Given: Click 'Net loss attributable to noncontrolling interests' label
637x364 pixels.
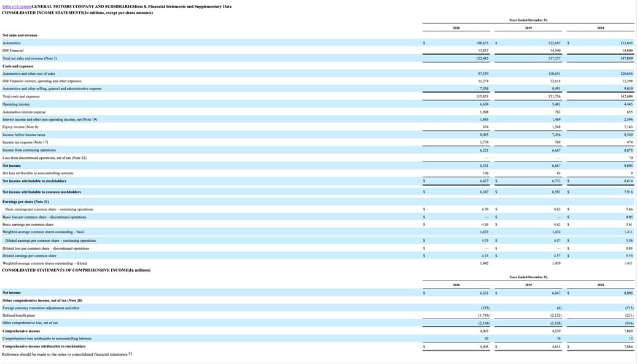Looking at the screenshot, I should (x=38, y=173).
